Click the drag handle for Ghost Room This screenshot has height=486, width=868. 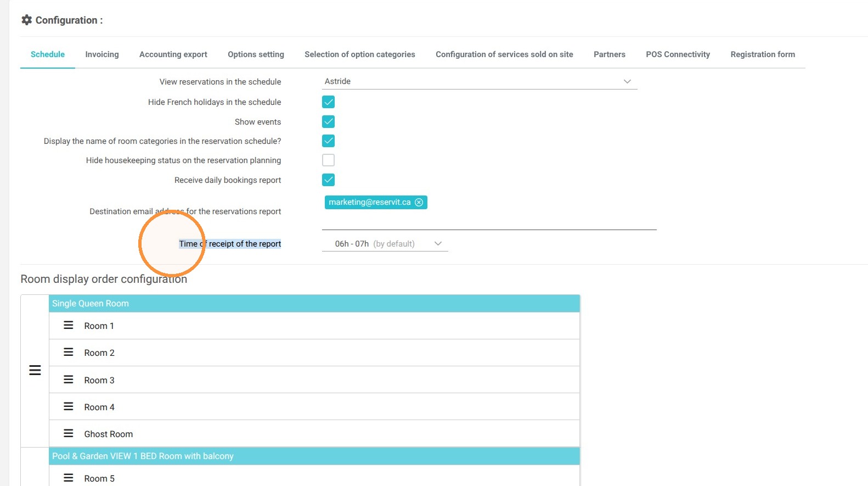point(69,433)
